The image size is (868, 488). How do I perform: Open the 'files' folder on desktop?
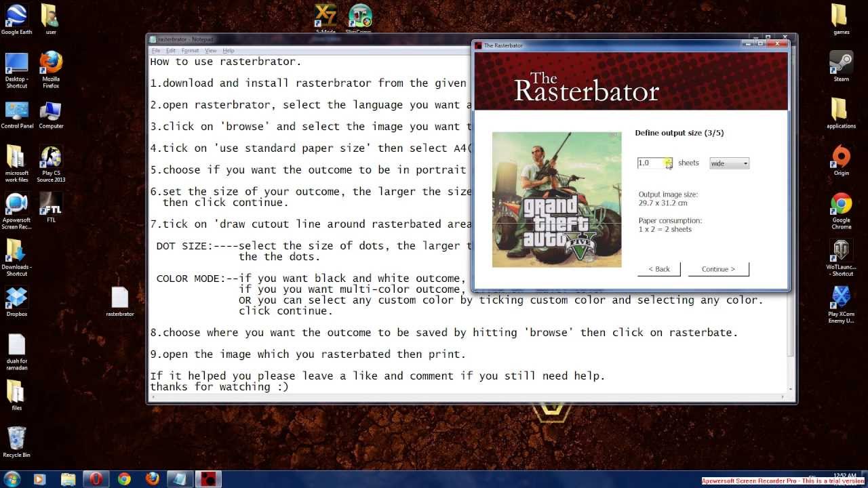pyautogui.click(x=16, y=395)
